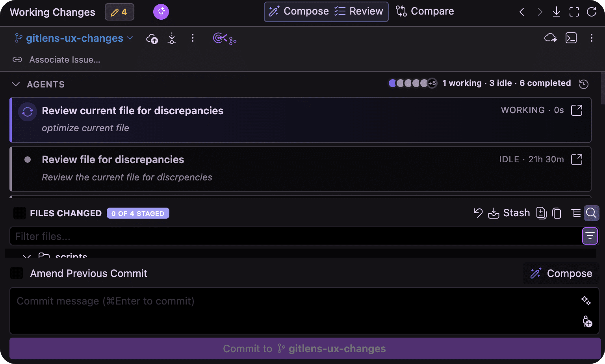Select the Compose tab in the header
Viewport: 605px width, 364px height.
tap(299, 11)
